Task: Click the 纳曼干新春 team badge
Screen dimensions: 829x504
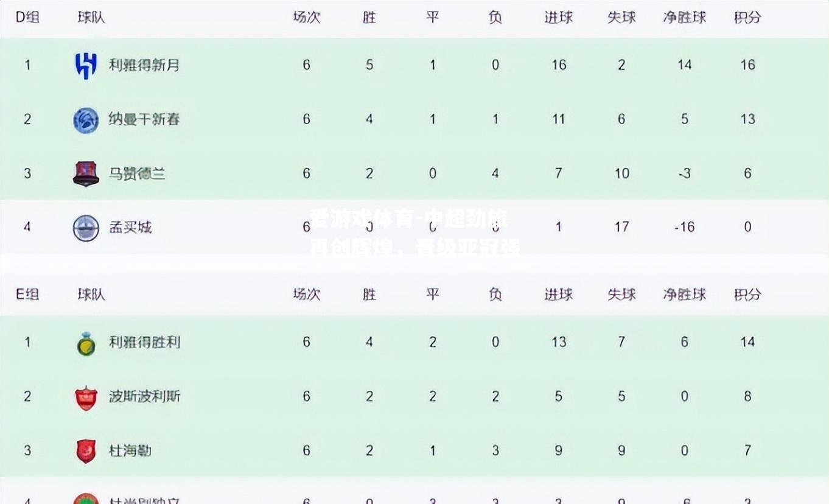Action: tap(86, 120)
